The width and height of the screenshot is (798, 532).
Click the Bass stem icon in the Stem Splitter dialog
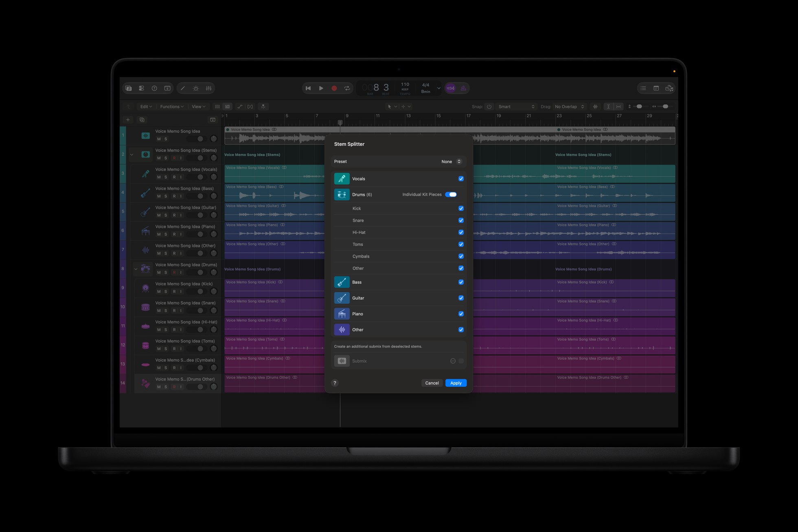point(342,282)
